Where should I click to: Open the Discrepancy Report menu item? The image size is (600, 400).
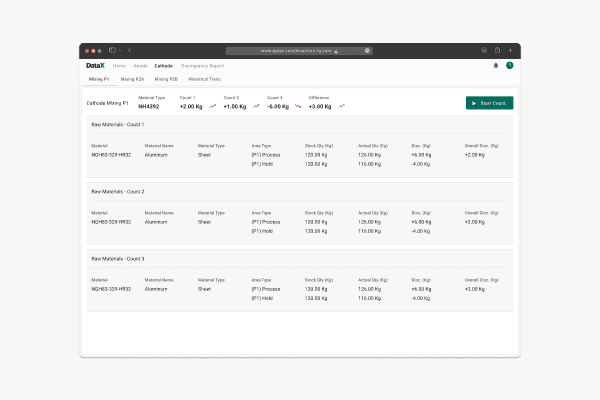point(202,66)
